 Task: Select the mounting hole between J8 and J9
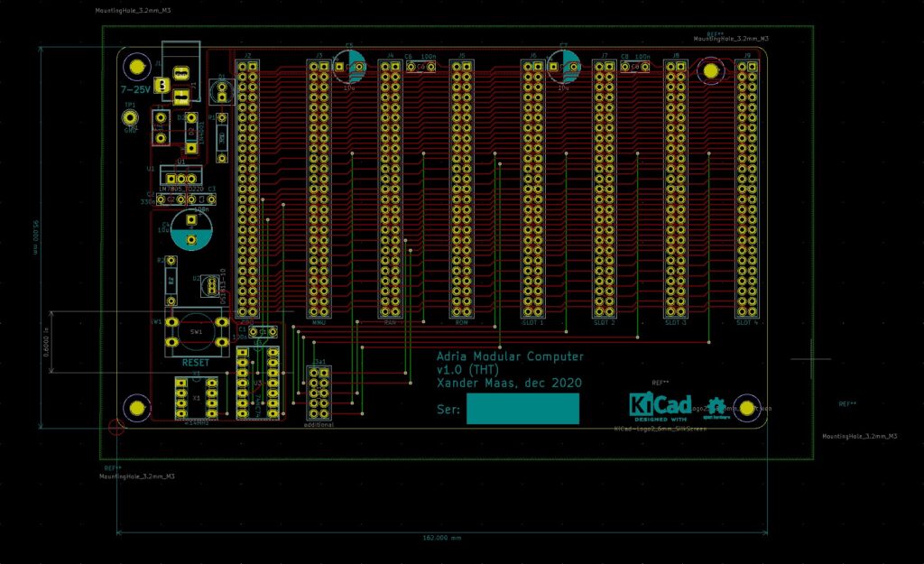[711, 70]
